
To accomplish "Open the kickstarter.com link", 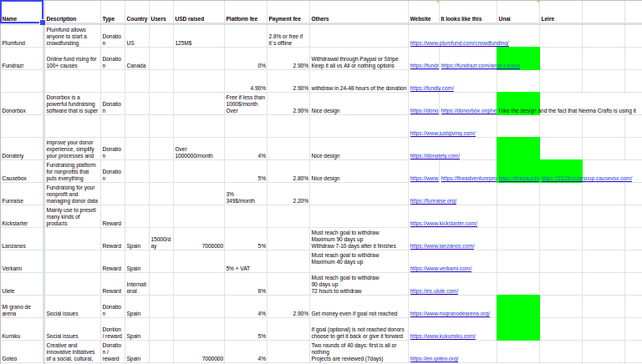I will [x=443, y=223].
